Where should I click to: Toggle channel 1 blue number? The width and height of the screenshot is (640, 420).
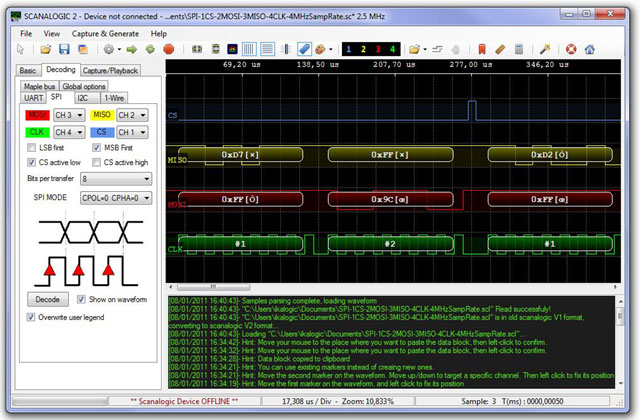tap(349, 49)
